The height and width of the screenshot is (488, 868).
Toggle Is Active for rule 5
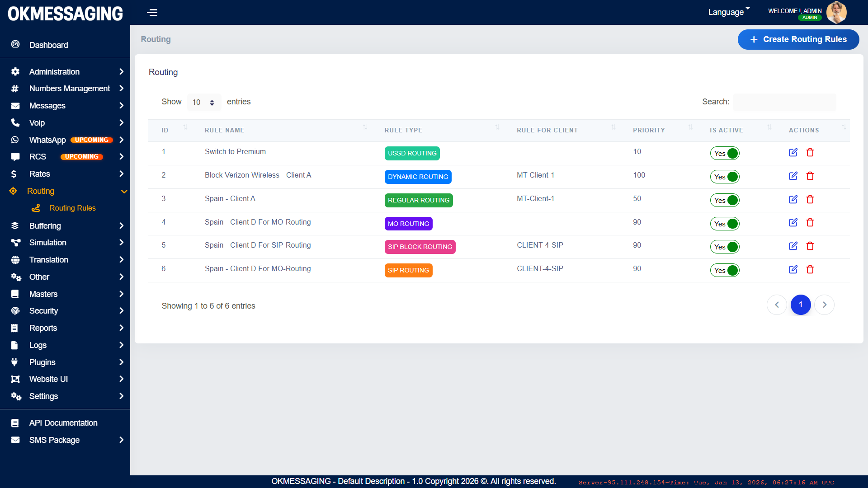point(725,247)
